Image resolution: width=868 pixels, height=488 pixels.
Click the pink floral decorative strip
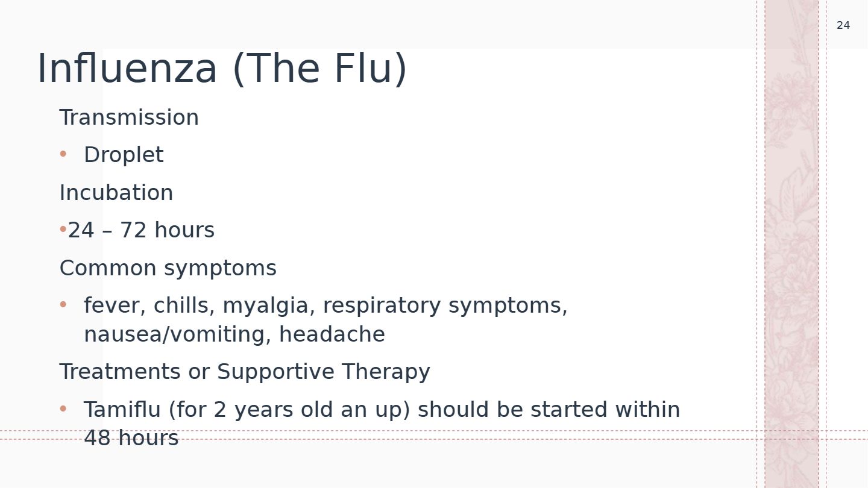(x=791, y=244)
